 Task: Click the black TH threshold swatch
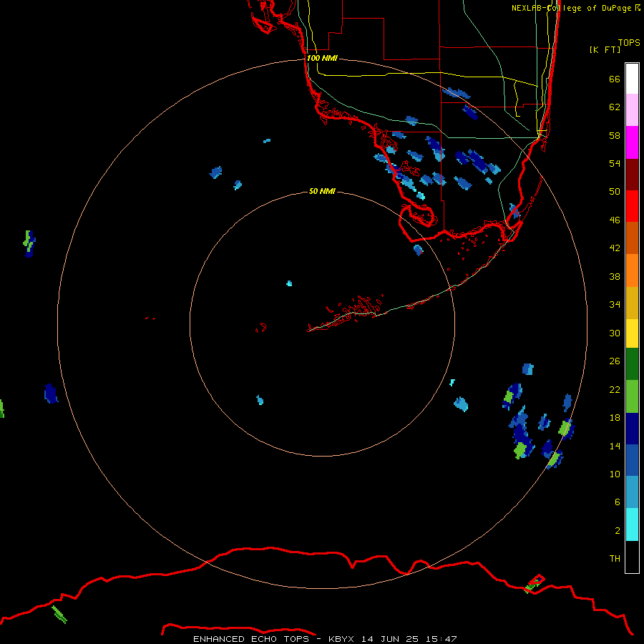[x=632, y=557]
